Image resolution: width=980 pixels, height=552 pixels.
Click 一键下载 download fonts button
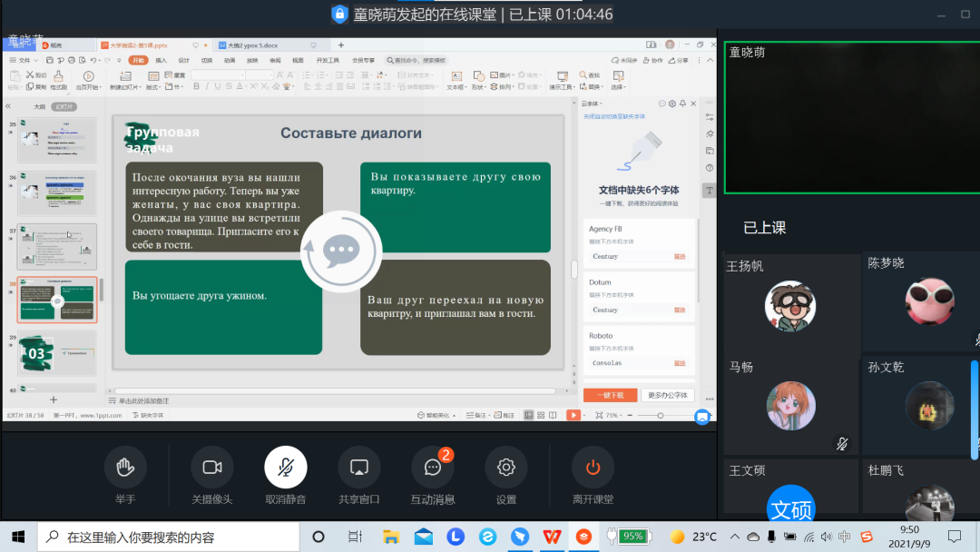(610, 395)
